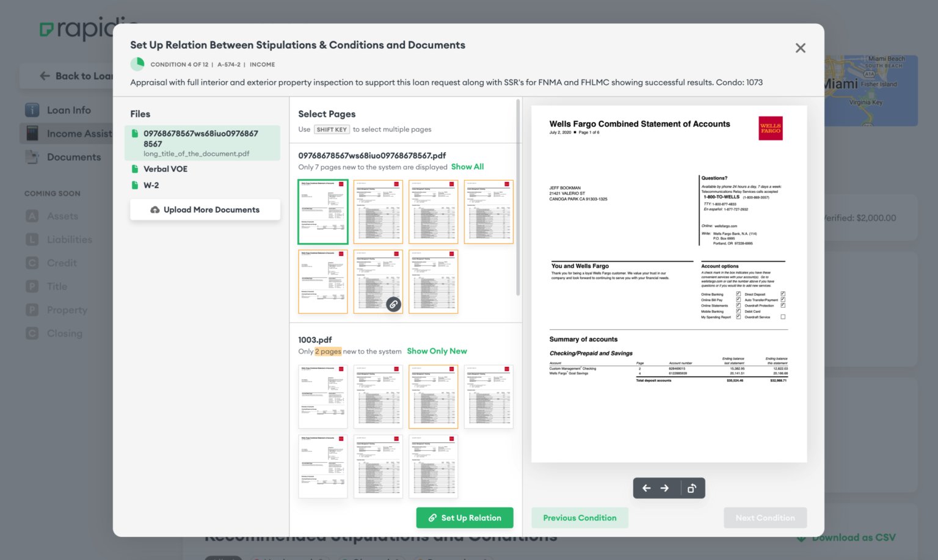The height and width of the screenshot is (560, 938).
Task: Click the Upload More Documents button
Action: (x=205, y=209)
